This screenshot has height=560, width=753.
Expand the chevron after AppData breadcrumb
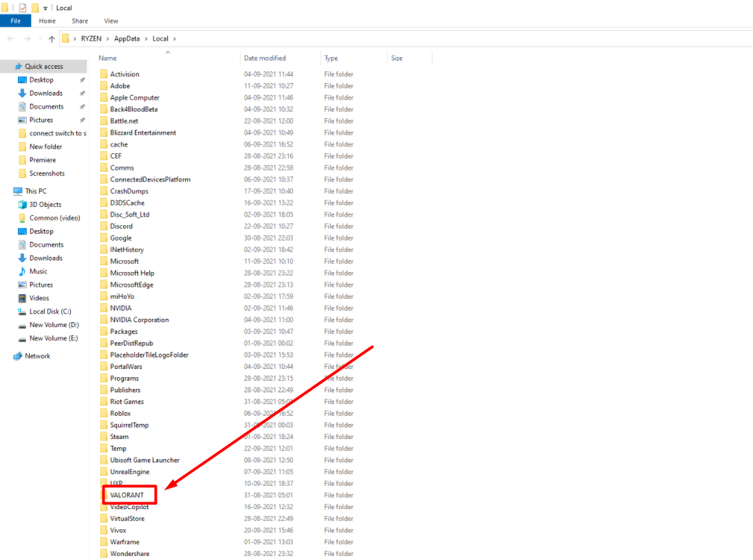point(146,38)
